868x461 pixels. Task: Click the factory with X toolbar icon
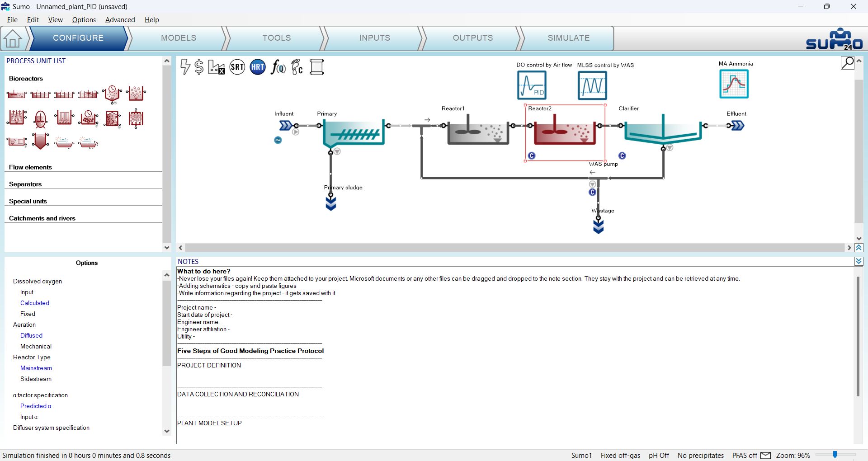point(216,67)
